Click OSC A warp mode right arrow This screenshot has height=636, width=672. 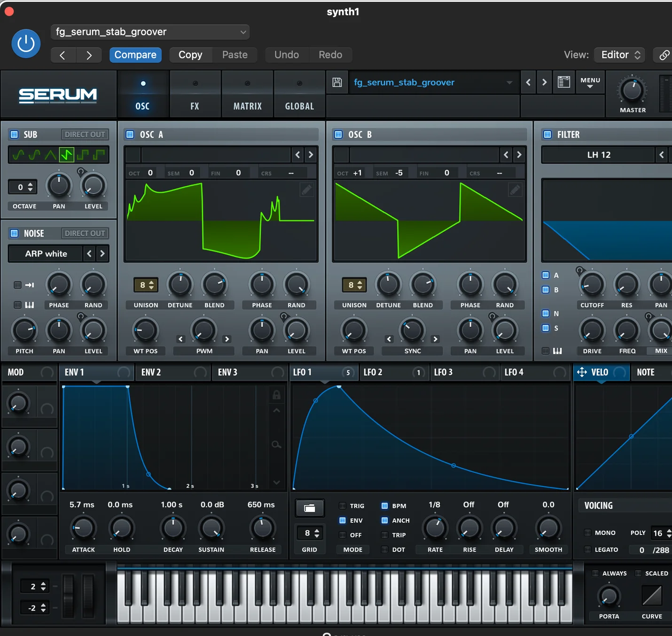(x=227, y=339)
